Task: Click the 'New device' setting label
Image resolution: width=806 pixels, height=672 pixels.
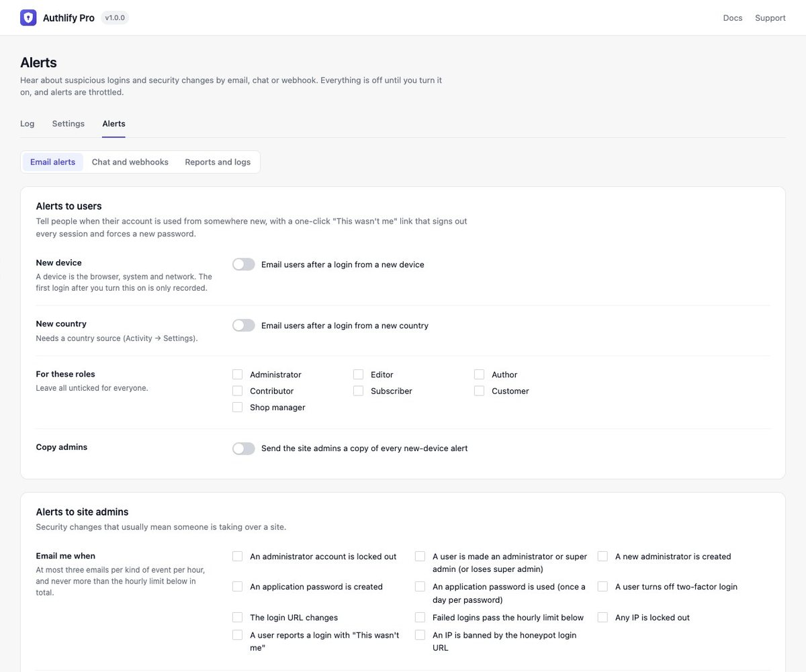Action: click(x=58, y=262)
